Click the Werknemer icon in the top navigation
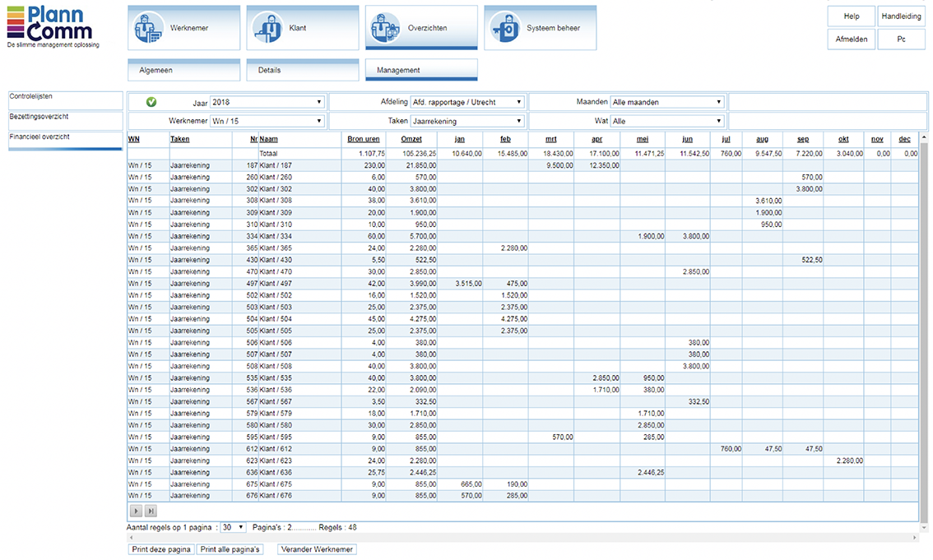This screenshot has width=933, height=560. click(147, 28)
